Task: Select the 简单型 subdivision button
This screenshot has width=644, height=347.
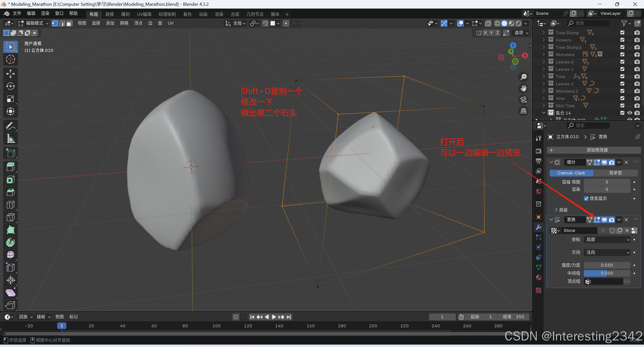Action: click(x=615, y=173)
